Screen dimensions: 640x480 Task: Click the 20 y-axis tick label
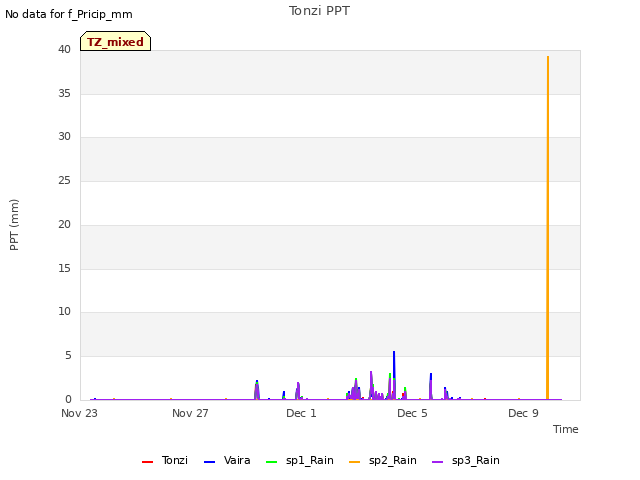(x=64, y=224)
